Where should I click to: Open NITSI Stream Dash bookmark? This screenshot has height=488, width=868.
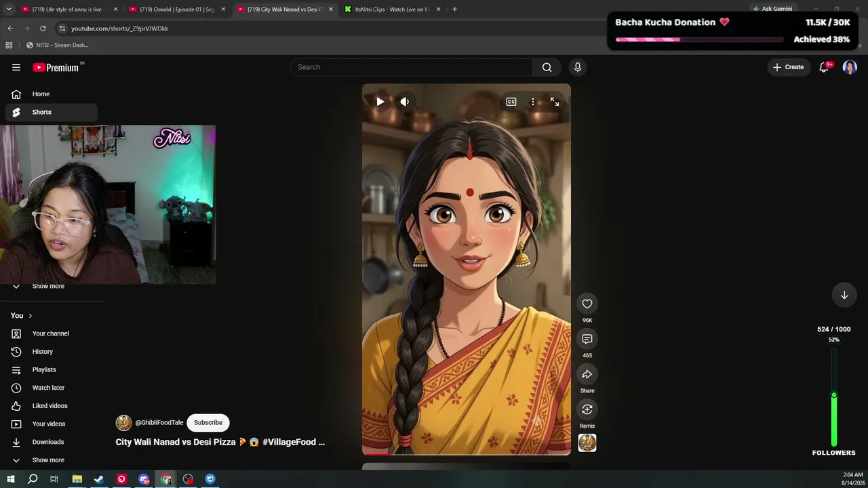point(58,45)
